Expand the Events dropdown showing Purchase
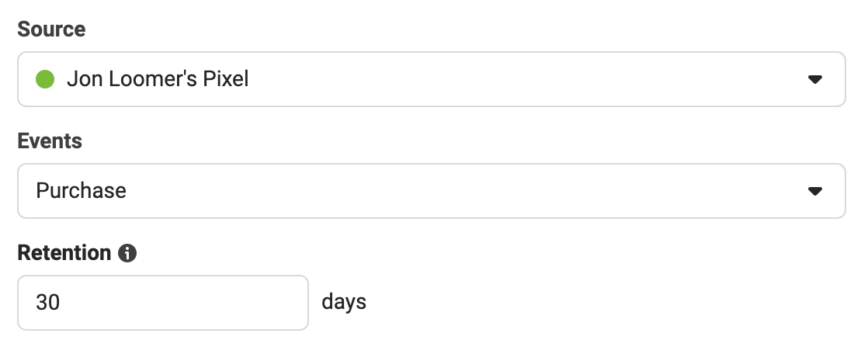This screenshot has width=868, height=340. pyautogui.click(x=431, y=191)
